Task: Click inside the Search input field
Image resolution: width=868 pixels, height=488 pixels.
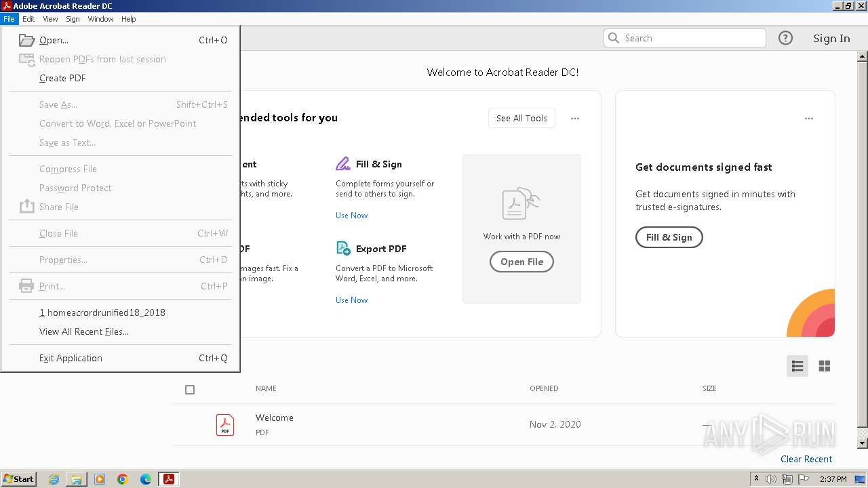Action: [685, 38]
